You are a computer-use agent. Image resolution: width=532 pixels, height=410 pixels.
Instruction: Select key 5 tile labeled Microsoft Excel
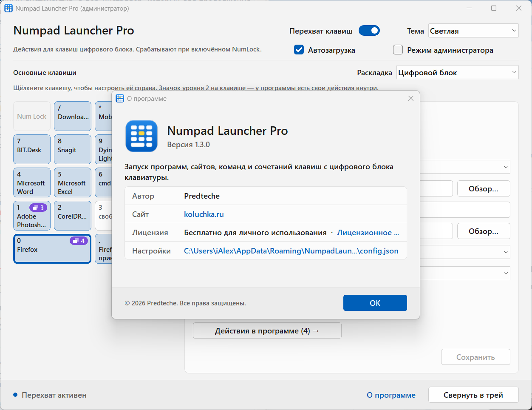pos(73,182)
